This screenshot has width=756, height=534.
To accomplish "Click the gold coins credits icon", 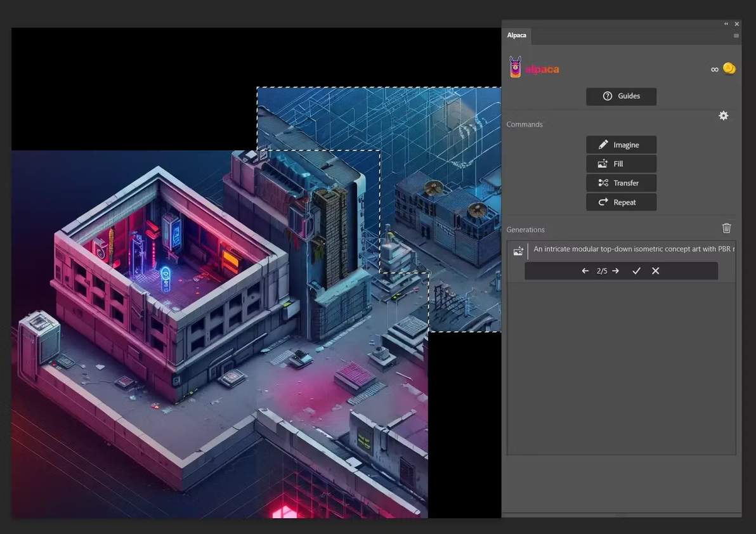I will tap(729, 68).
